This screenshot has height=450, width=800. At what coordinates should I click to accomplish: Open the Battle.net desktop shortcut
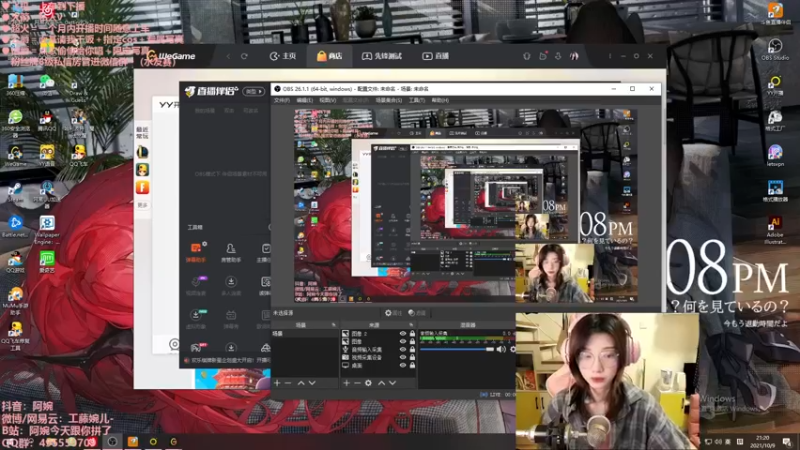pyautogui.click(x=15, y=226)
